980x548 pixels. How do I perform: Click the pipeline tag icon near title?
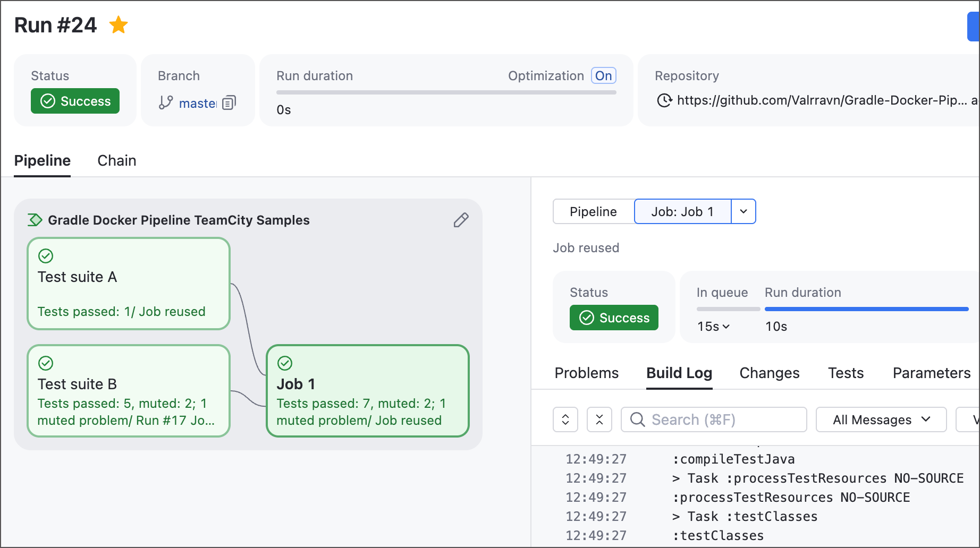35,220
